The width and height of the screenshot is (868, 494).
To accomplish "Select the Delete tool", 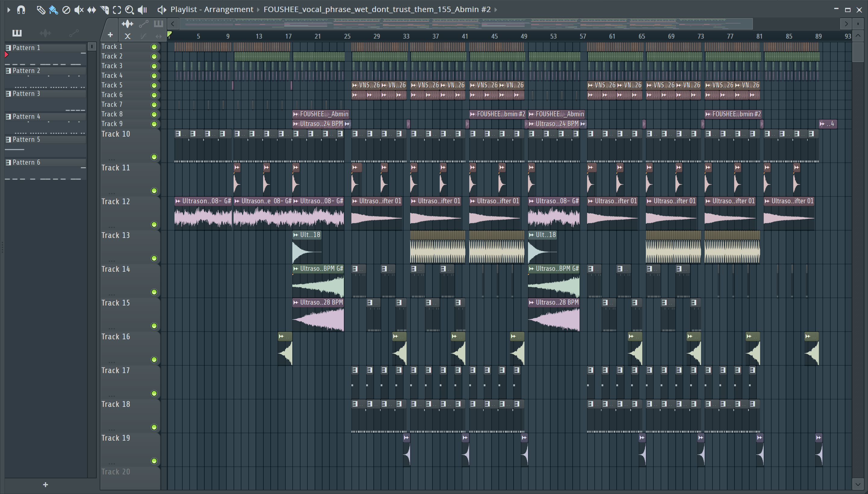I will point(66,10).
